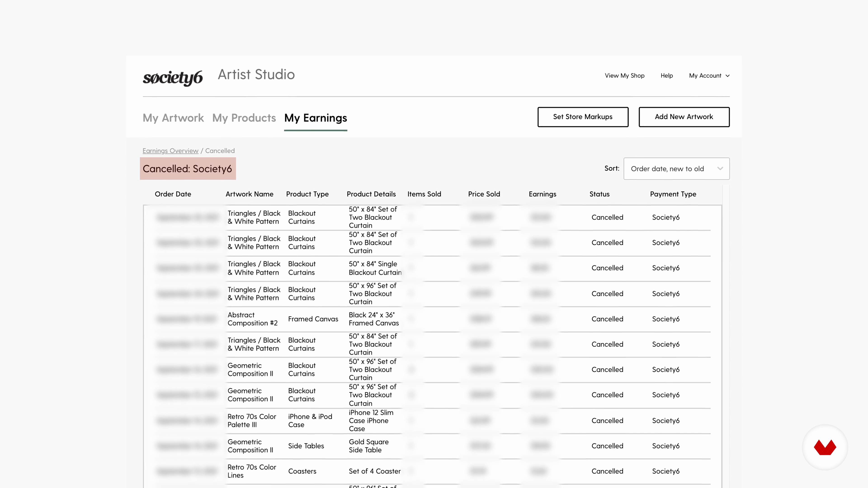
Task: Click Gold Square Side Table details
Action: (x=369, y=446)
